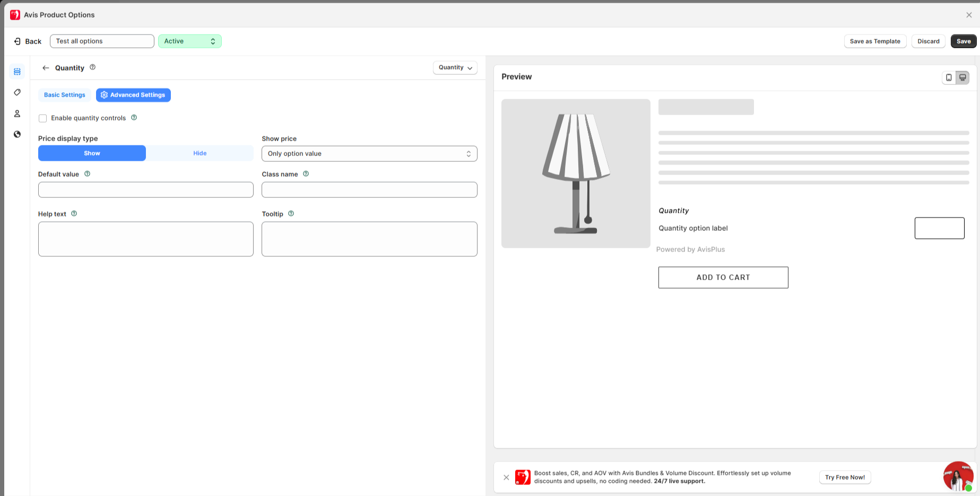The image size is (980, 496).
Task: Click the person icon in left sidebar
Action: pos(17,114)
